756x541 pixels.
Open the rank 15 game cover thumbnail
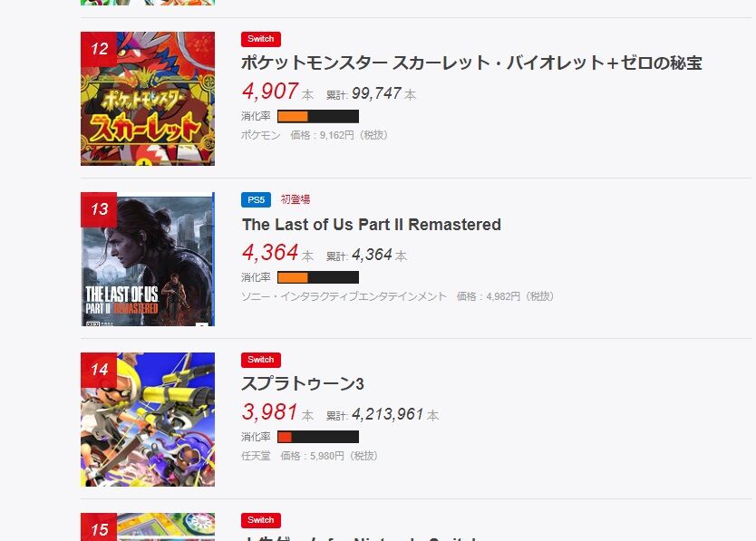(x=148, y=527)
